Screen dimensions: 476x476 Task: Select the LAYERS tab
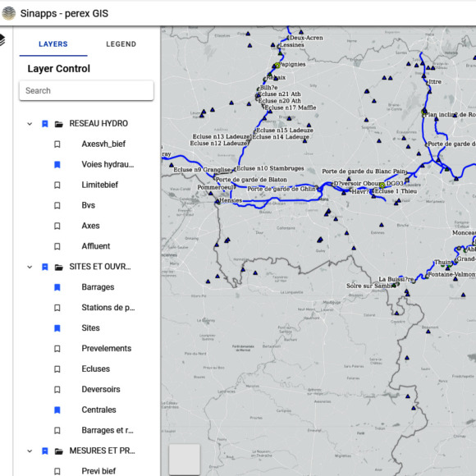[53, 44]
